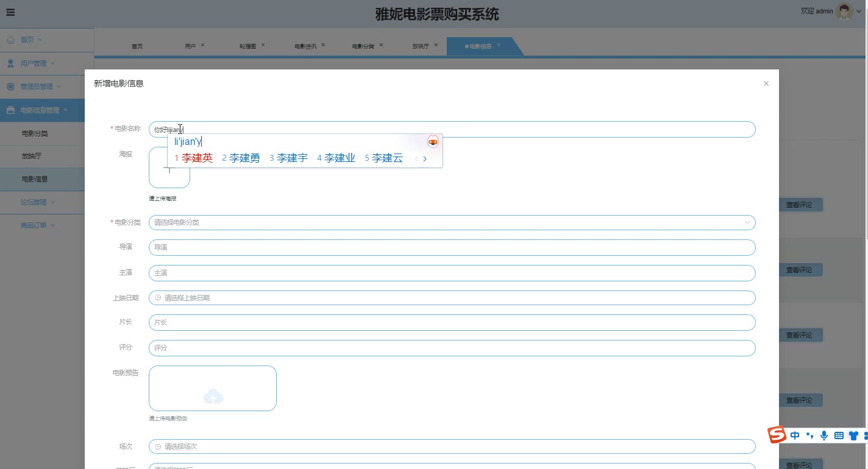The image size is (868, 469).
Task: Click the 导演 input field
Action: click(x=452, y=248)
